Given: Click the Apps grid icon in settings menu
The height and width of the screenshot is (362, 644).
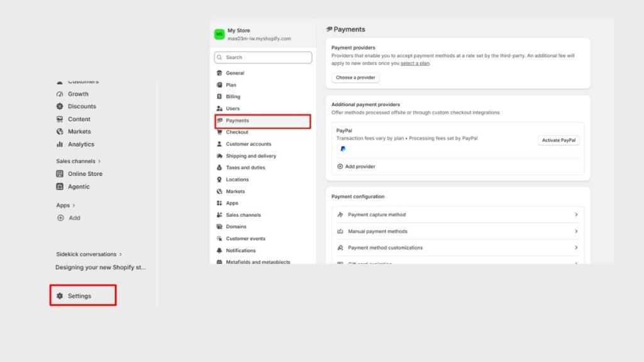Looking at the screenshot, I should pos(219,203).
